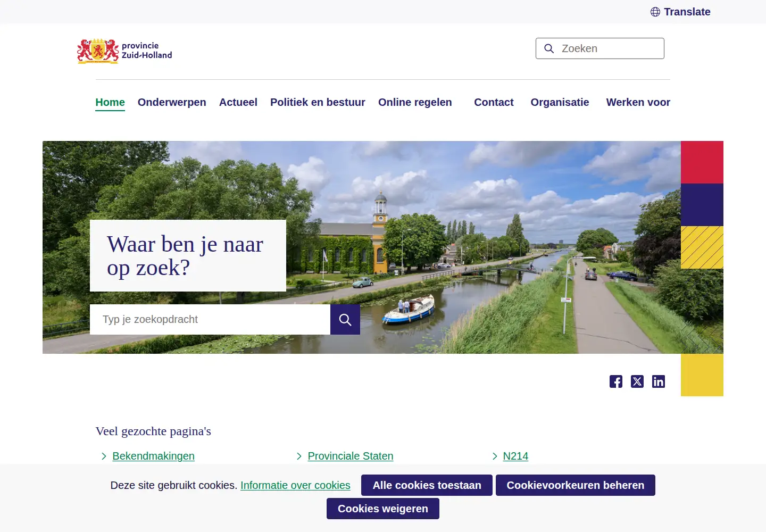
Task: Click the Translate text link
Action: [687, 12]
